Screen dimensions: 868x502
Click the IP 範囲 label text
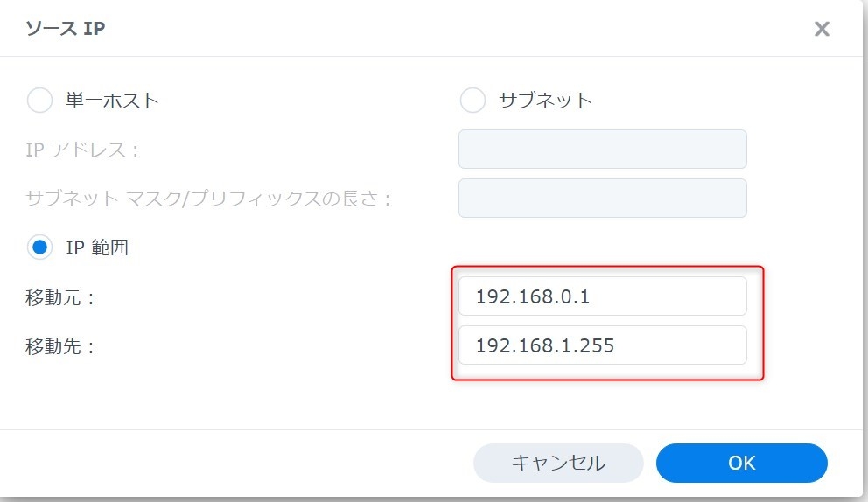pyautogui.click(x=97, y=248)
